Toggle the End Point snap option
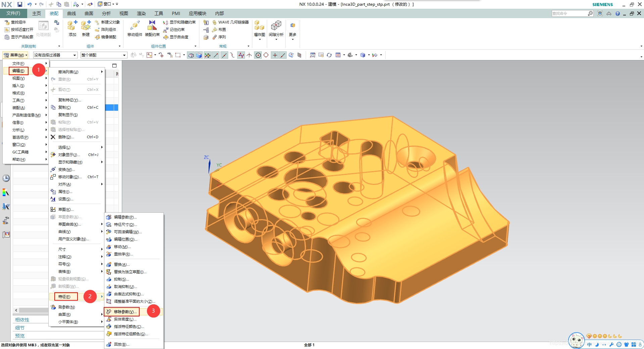This screenshot has height=349, width=644. (x=216, y=55)
